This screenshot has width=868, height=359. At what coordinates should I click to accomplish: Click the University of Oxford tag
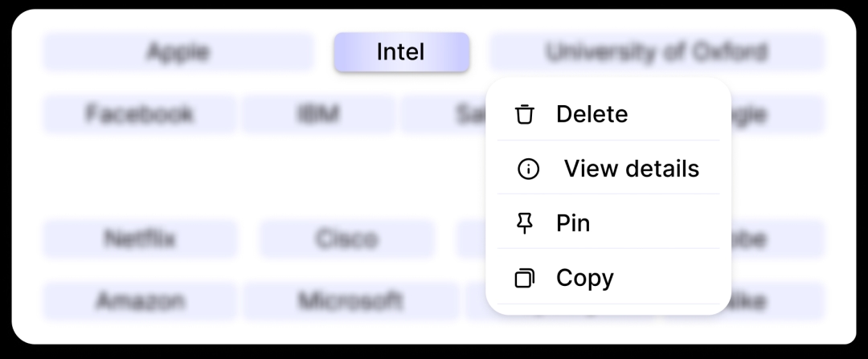pyautogui.click(x=657, y=52)
